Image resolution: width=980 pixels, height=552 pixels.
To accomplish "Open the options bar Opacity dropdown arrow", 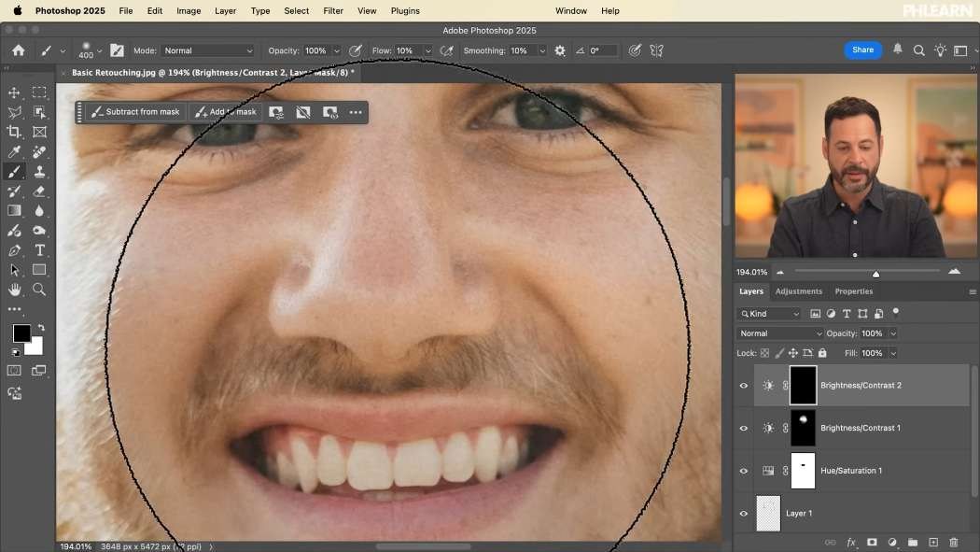I will pyautogui.click(x=336, y=50).
